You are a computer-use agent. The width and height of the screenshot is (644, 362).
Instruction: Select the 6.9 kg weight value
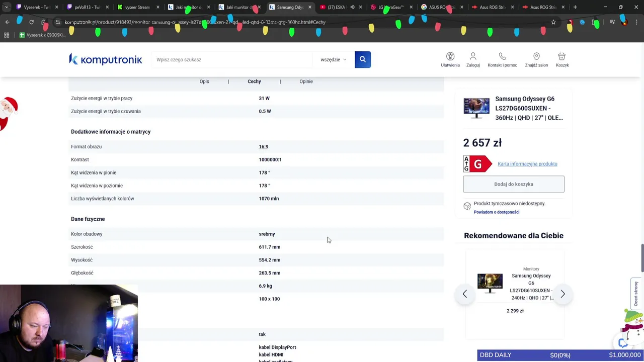point(265,286)
